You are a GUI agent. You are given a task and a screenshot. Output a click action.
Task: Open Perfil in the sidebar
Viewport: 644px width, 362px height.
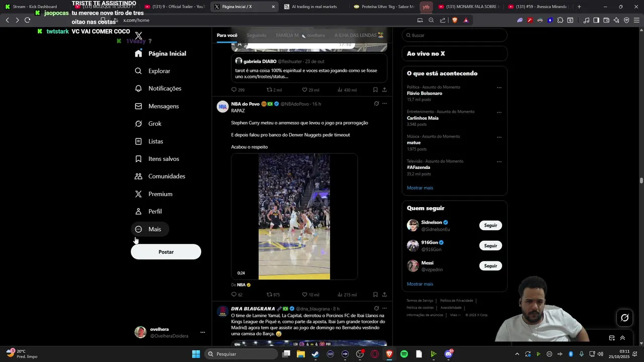click(148, 212)
